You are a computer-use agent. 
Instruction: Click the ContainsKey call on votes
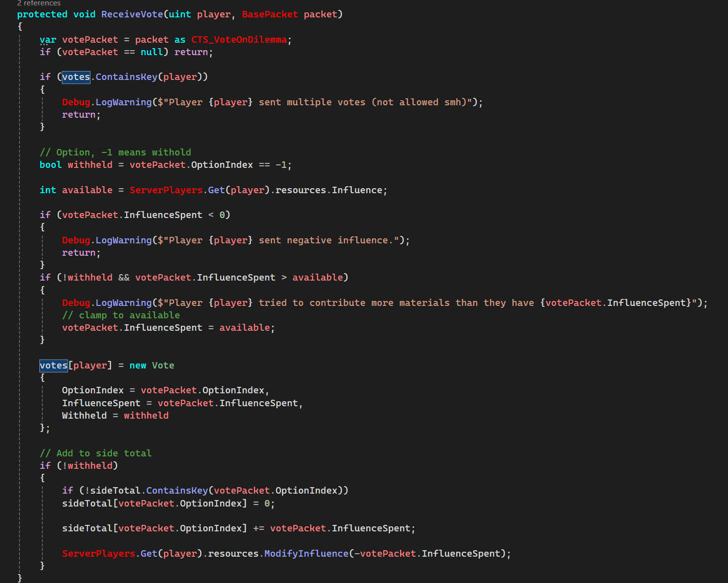(126, 77)
